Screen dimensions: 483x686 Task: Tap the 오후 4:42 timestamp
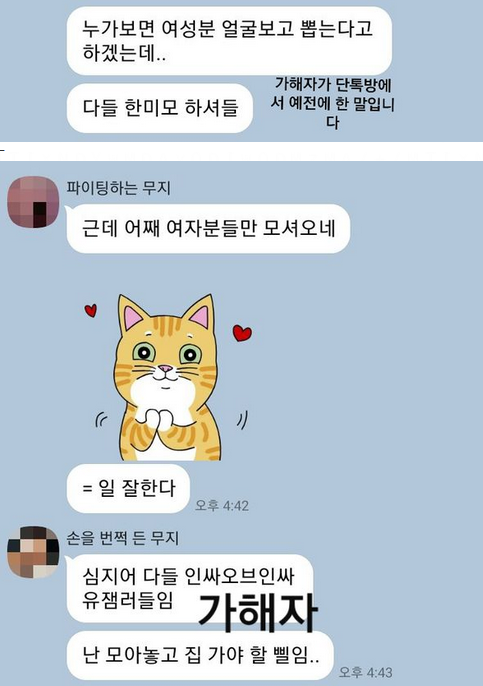pos(222,506)
